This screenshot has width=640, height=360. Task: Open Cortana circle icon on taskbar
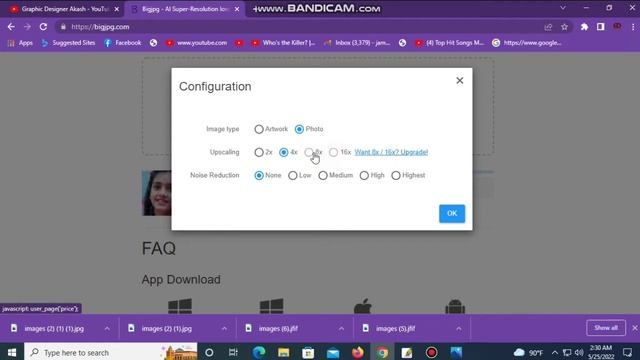point(209,352)
